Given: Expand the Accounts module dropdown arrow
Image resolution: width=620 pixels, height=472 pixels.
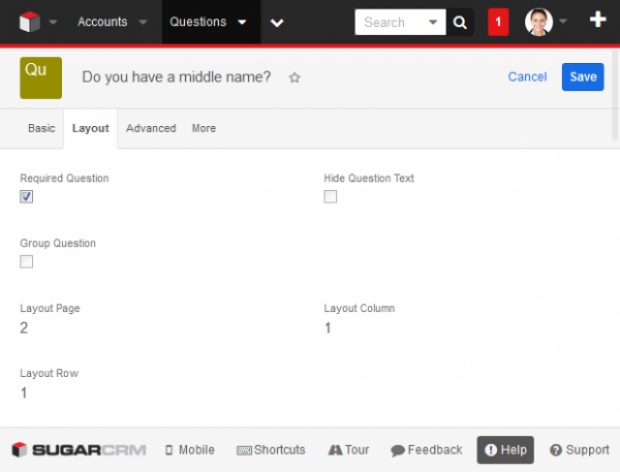Looking at the screenshot, I should (x=143, y=22).
